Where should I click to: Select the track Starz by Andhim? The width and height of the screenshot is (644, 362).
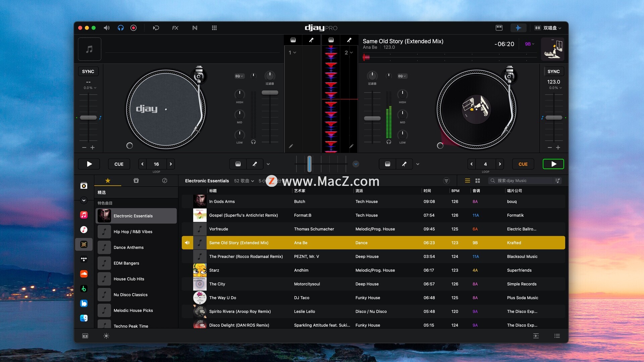pos(373,270)
